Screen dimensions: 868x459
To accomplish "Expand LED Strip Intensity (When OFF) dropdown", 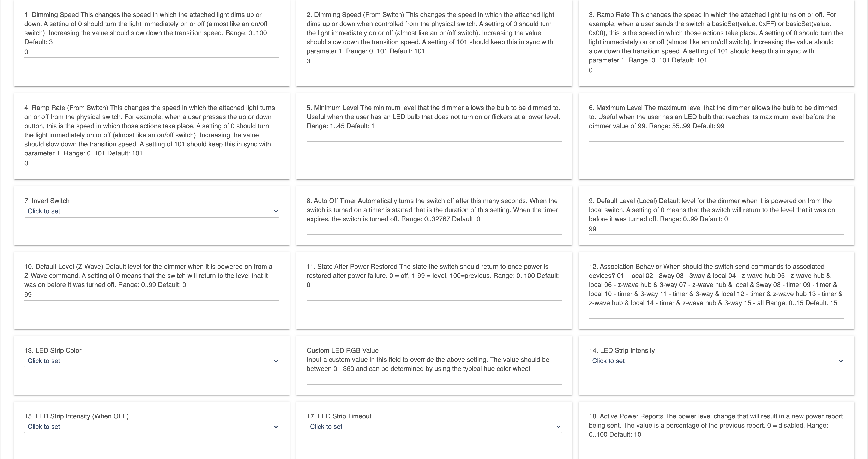I will tap(152, 427).
